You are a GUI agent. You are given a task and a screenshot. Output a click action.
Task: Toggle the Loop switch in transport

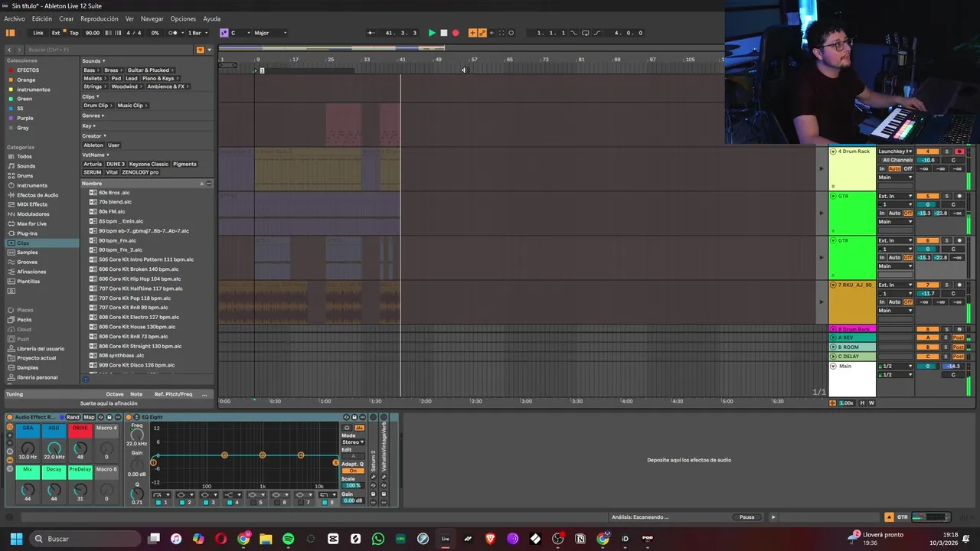click(586, 33)
